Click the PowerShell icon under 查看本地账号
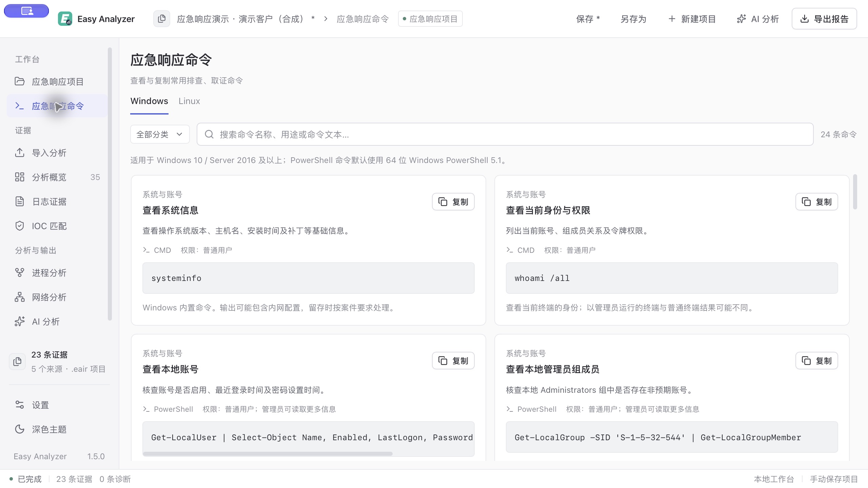 click(x=146, y=409)
